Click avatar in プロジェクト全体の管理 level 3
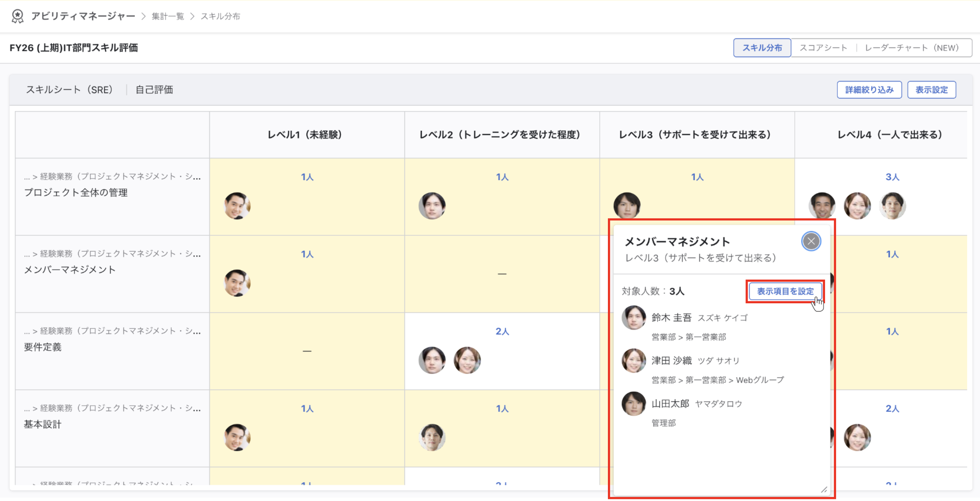The width and height of the screenshot is (980, 501). pos(627,205)
